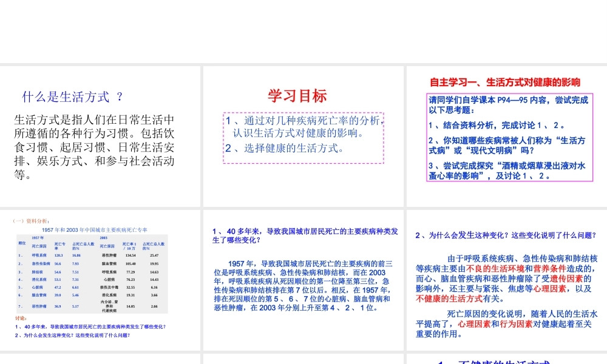Click the paragraph starting '生活方式是指人们在日常生活中'
Viewport: 607px width, 364px height.
coord(94,147)
